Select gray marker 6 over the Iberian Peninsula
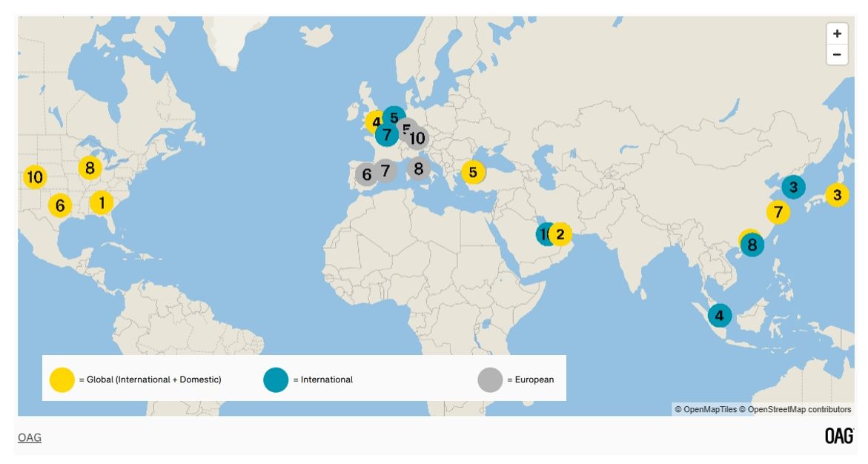This screenshot has width=868, height=464. 365,175
